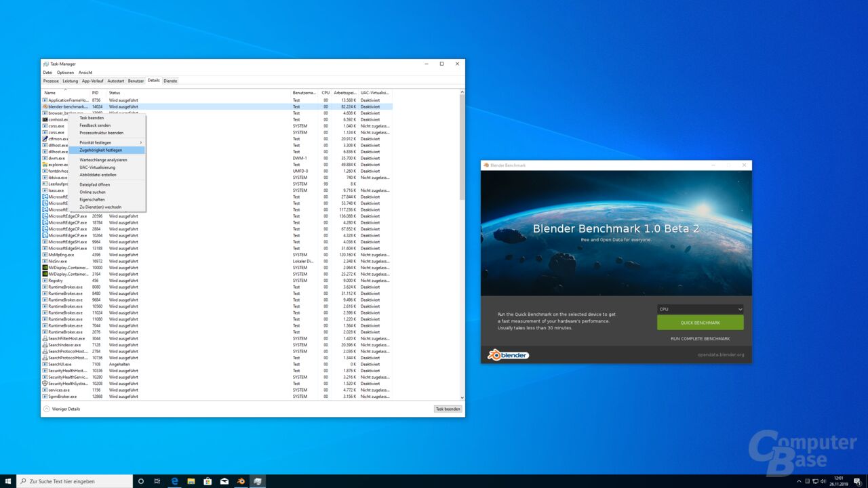
Task: Choose Task beenden in context menu
Action: pyautogui.click(x=106, y=118)
